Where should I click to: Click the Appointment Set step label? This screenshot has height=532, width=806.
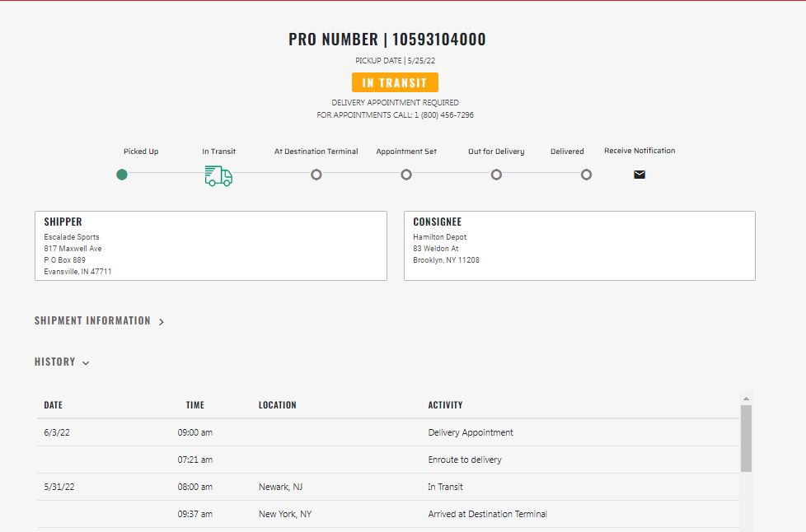[406, 152]
